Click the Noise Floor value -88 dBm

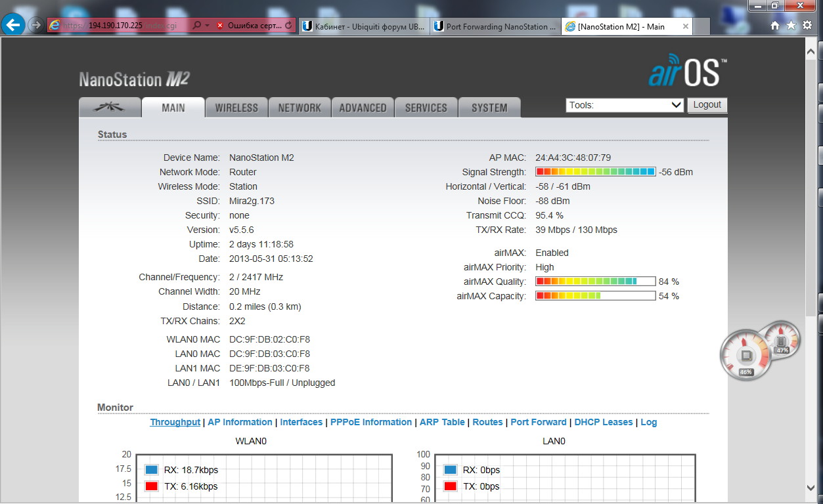click(x=552, y=201)
